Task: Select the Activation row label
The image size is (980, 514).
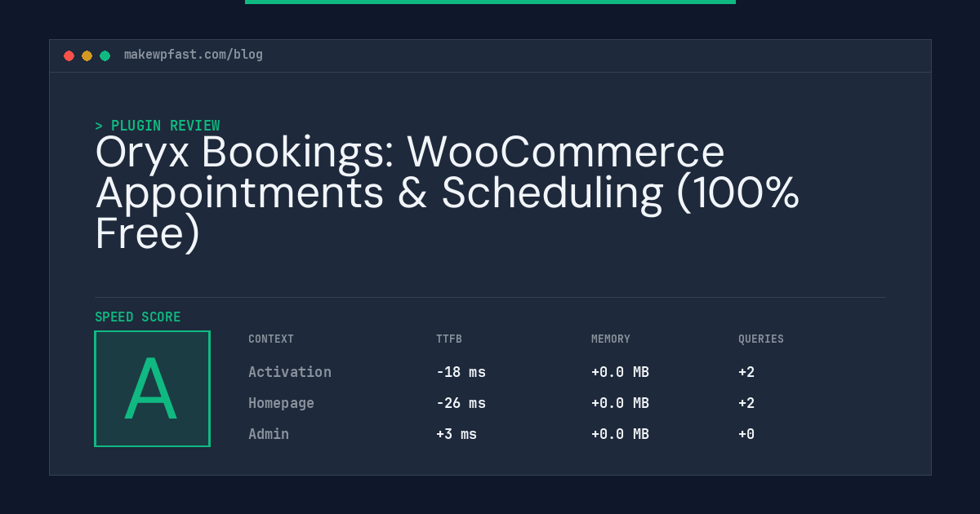Action: [290, 372]
